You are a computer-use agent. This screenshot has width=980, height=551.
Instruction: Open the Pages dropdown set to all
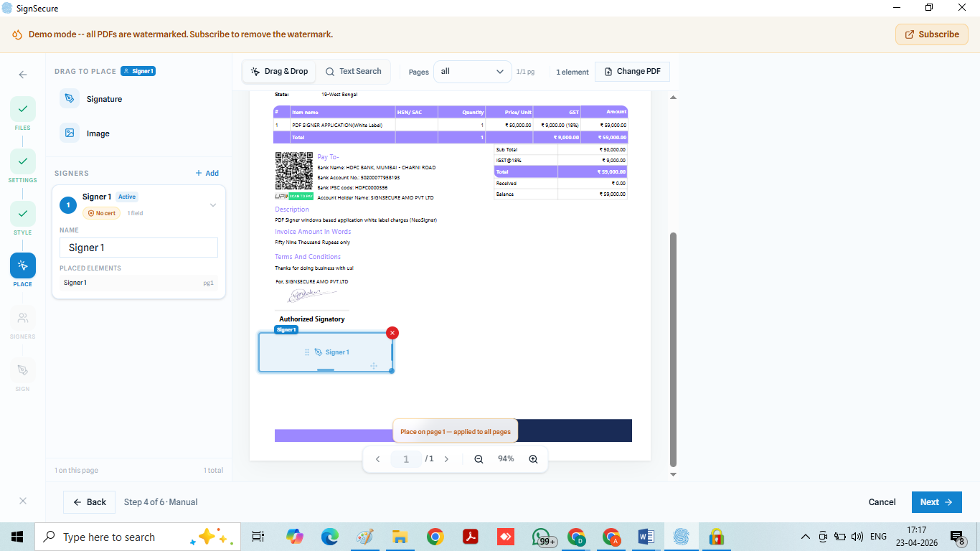[472, 72]
